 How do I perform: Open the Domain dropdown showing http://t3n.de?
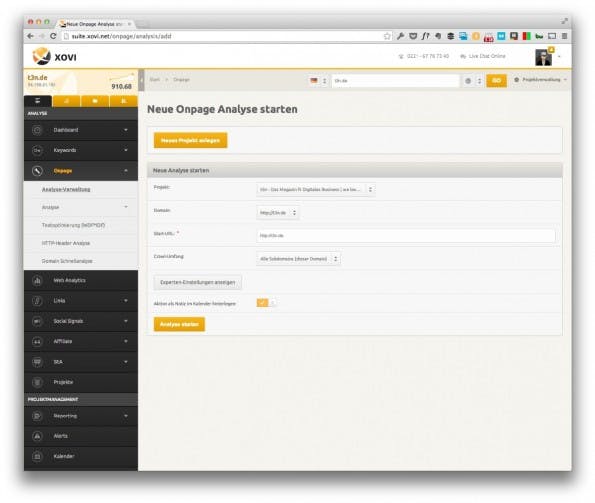click(278, 213)
